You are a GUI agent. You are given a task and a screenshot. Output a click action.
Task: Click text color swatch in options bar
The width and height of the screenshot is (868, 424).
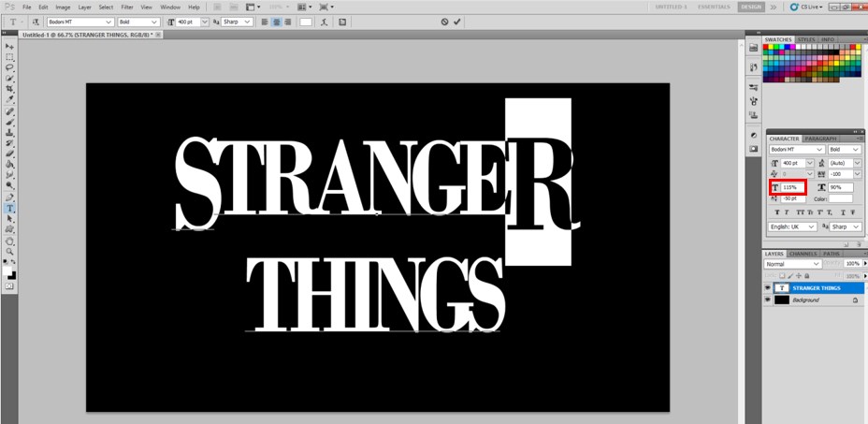tap(306, 22)
